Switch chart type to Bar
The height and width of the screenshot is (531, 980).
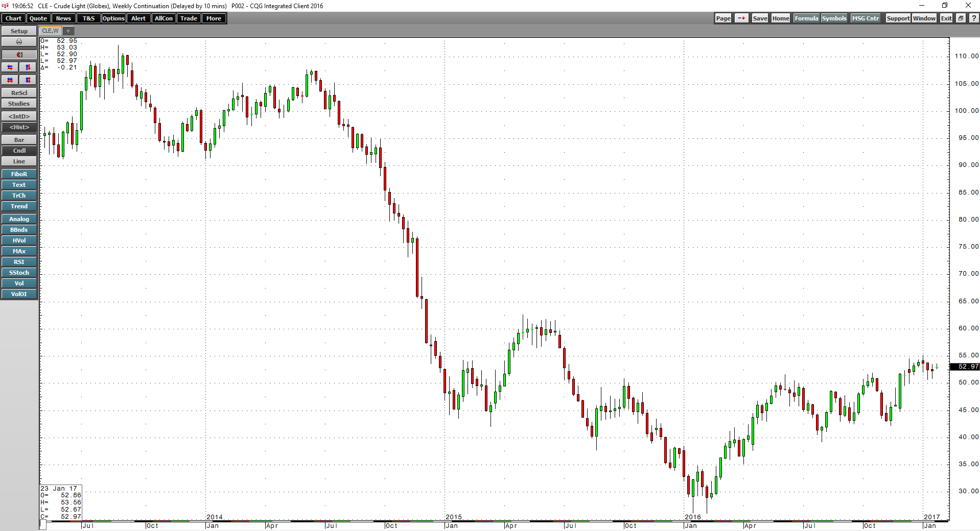point(19,140)
